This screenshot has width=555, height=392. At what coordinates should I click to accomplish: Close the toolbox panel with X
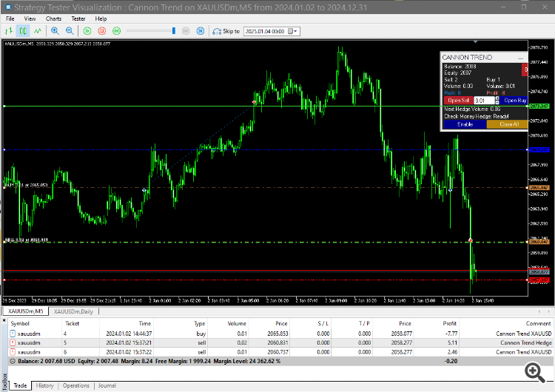[x=4, y=320]
